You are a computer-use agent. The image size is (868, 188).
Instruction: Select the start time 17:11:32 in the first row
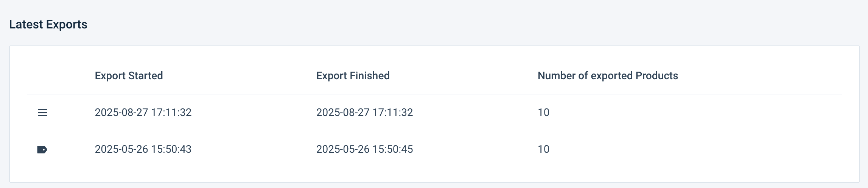click(171, 113)
